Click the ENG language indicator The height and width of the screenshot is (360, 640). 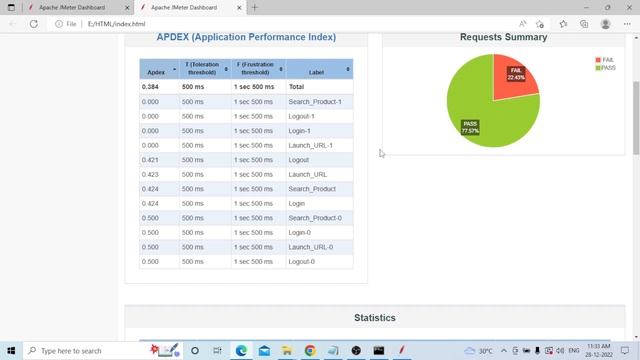(574, 351)
